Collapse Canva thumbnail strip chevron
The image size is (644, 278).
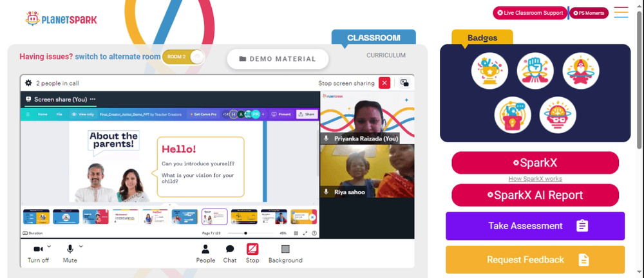(x=170, y=204)
